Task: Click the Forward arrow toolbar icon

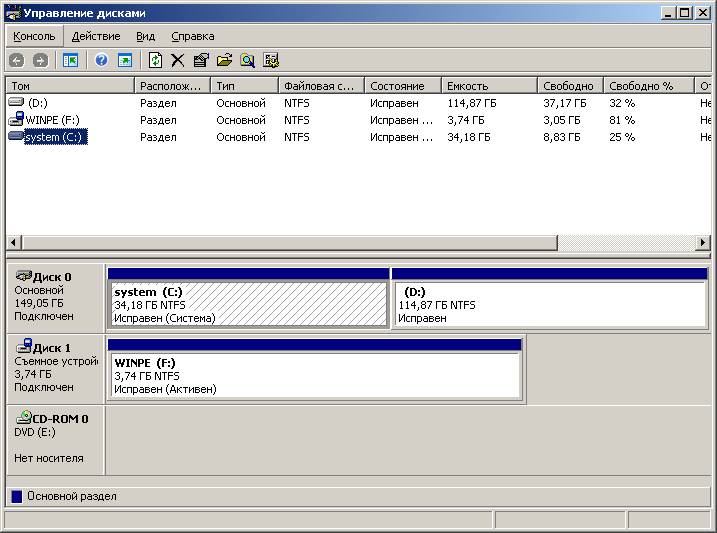Action: [x=40, y=61]
